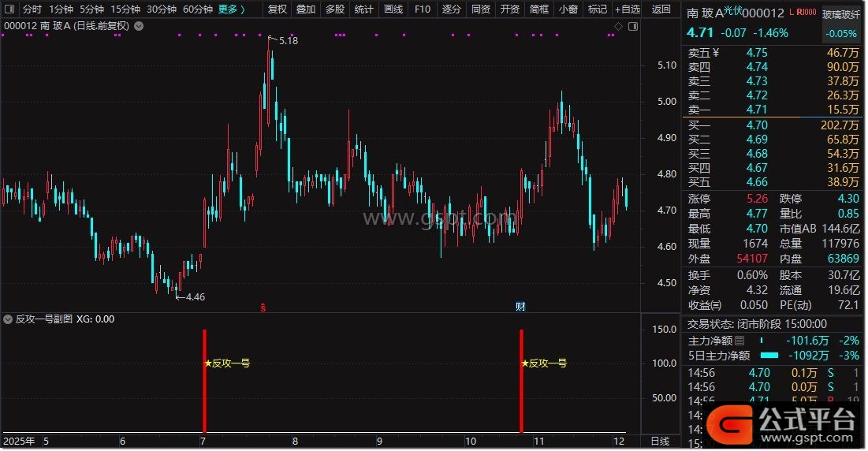
Task: Click the 财 financial report marker
Action: coord(520,306)
